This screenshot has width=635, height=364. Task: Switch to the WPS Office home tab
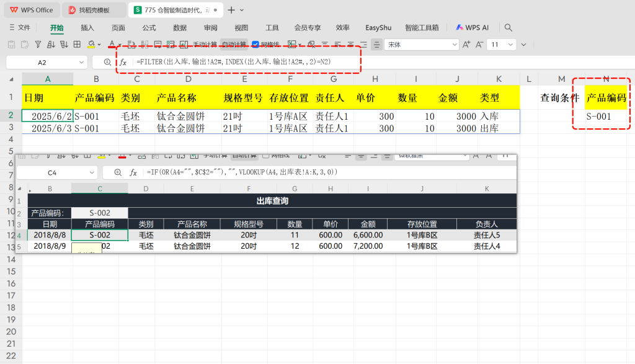32,10
